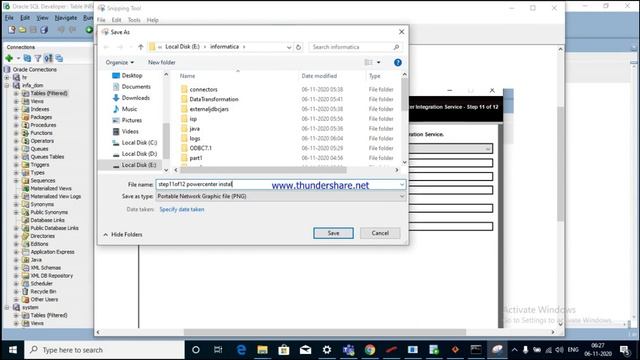Click the Windows Start button
Image resolution: width=640 pixels, height=360 pixels.
click(13, 350)
